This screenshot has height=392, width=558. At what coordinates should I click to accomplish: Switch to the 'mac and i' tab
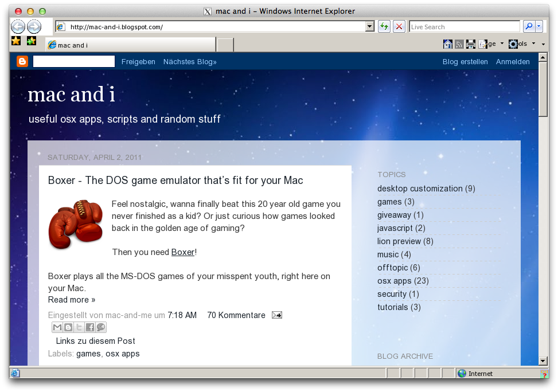pos(131,45)
